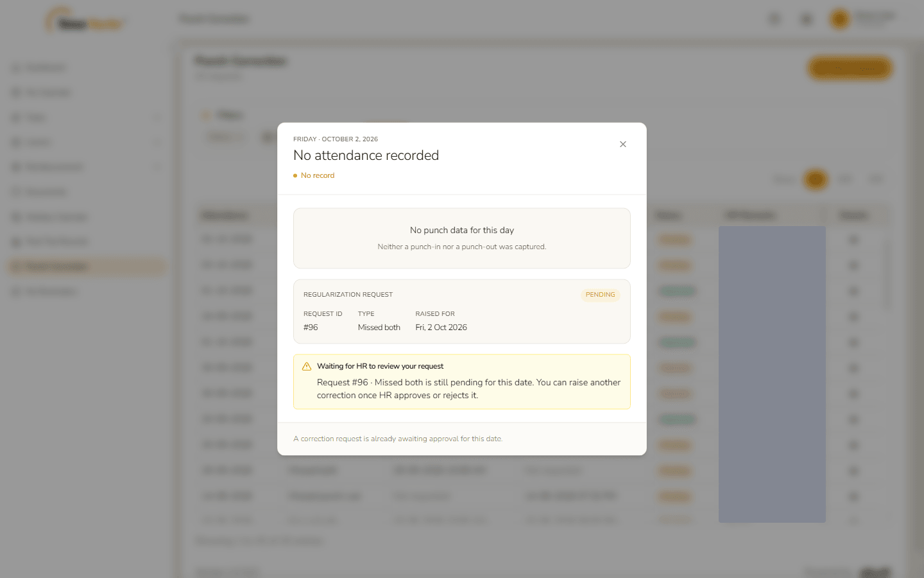Click 'Neither a punch-in nor a punch-out was captured'

click(462, 247)
